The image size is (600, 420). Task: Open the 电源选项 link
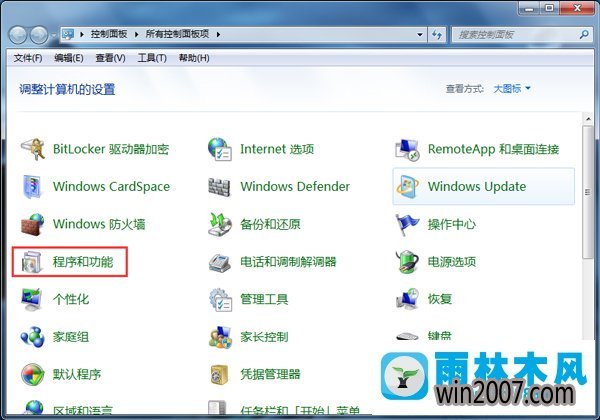coord(452,262)
